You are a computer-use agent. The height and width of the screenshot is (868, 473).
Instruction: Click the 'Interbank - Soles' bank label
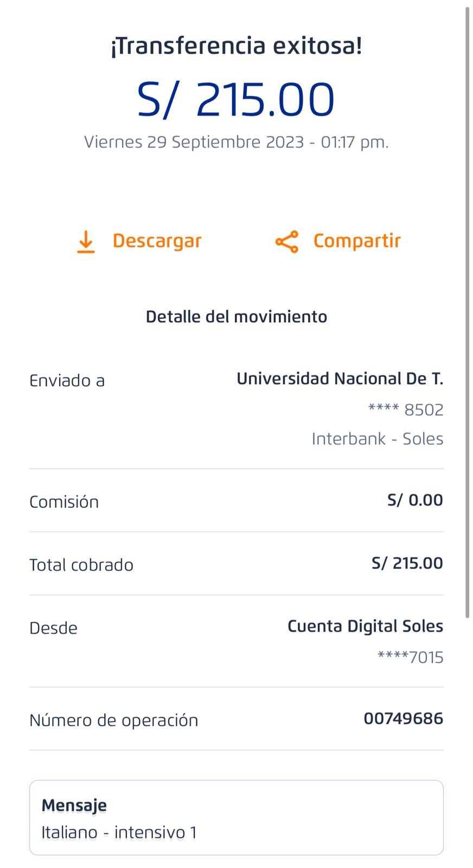(377, 438)
